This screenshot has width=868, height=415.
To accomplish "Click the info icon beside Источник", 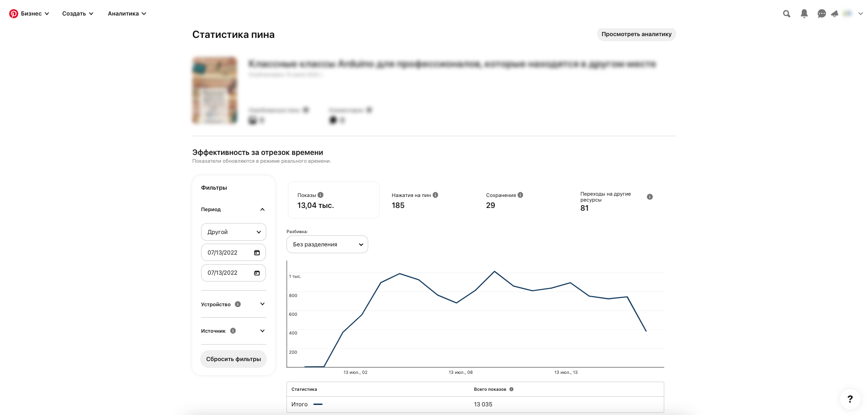I will coord(233,331).
